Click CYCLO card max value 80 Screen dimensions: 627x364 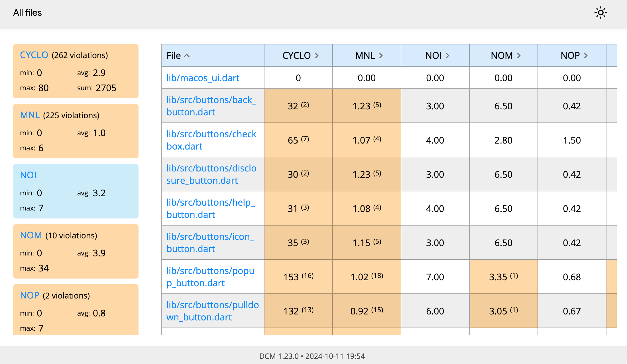[44, 88]
